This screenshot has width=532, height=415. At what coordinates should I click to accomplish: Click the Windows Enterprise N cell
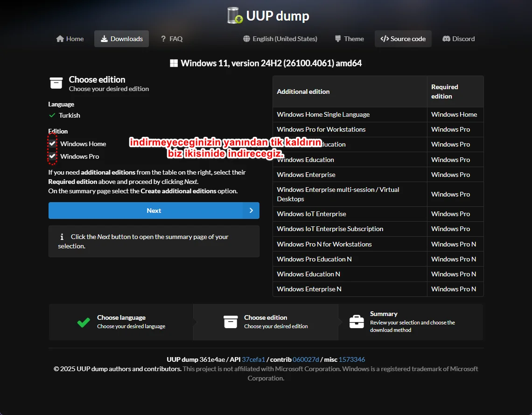pos(350,289)
